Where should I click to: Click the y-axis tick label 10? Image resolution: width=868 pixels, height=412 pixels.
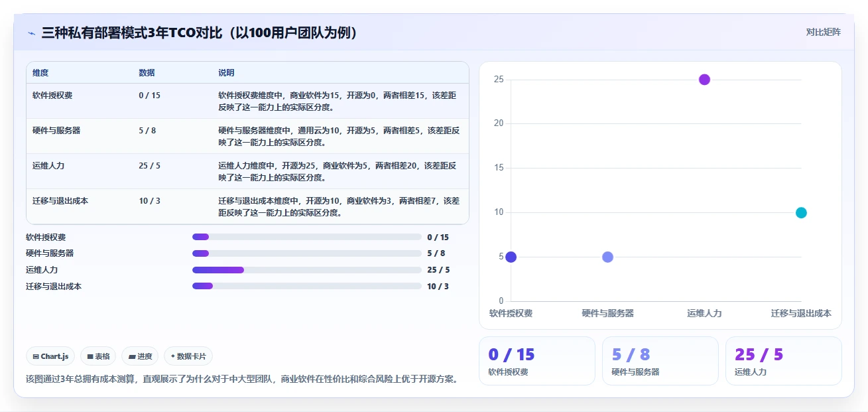click(x=499, y=212)
